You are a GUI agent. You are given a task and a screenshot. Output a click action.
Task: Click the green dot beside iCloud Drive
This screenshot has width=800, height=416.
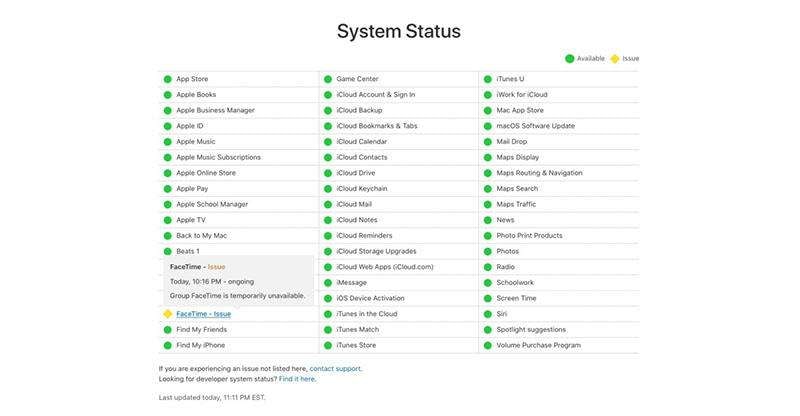[x=328, y=173]
